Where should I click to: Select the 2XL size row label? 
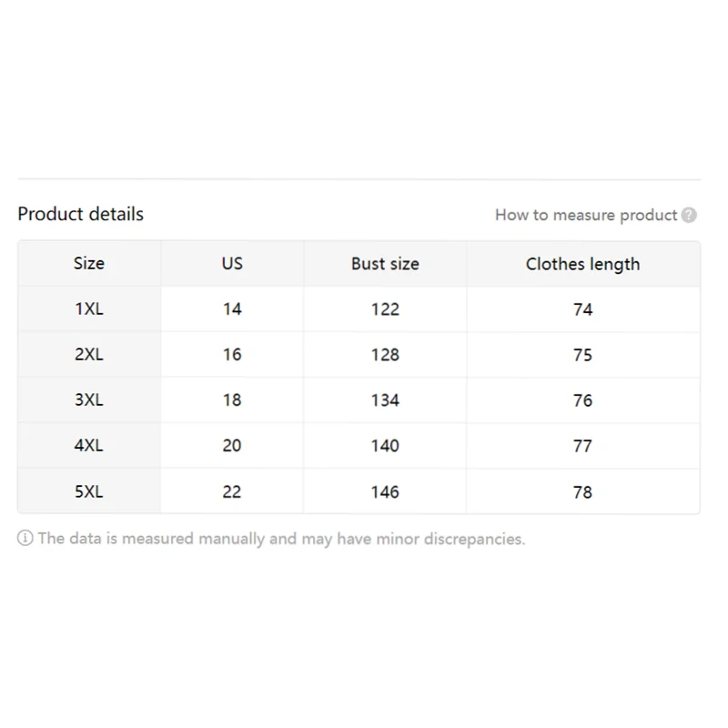pos(89,354)
